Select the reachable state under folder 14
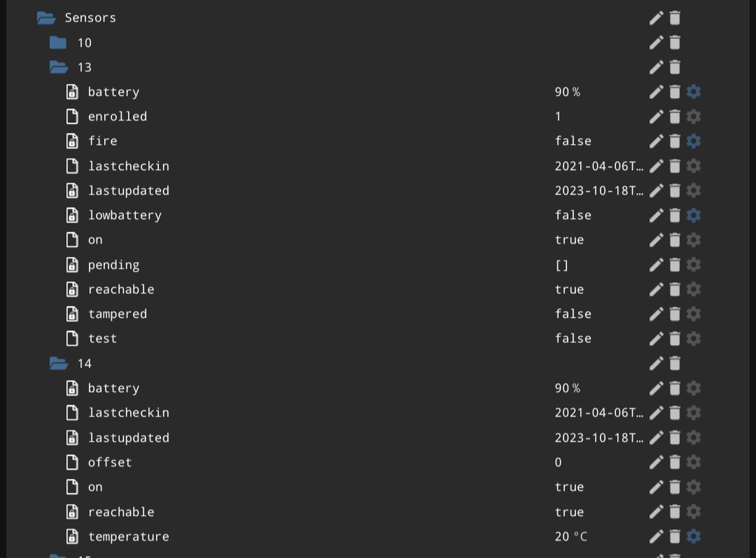Viewport: 756px width, 558px height. (121, 512)
